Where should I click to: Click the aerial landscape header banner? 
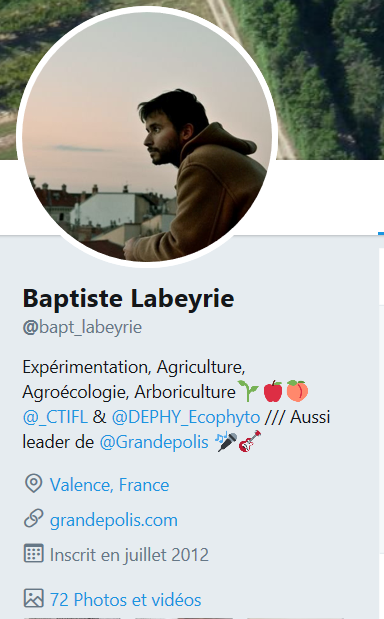332,79
